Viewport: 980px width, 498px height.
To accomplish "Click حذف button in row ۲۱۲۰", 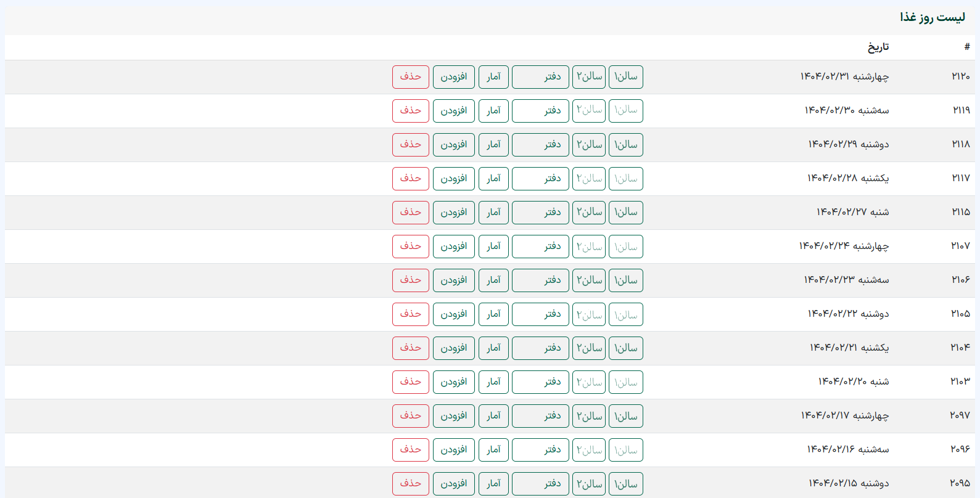I will pyautogui.click(x=411, y=77).
